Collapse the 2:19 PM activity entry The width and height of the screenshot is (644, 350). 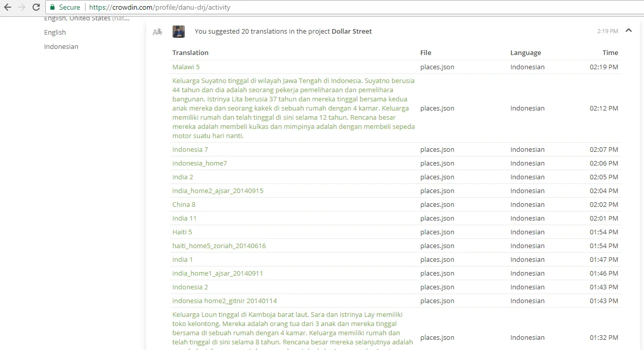click(x=629, y=31)
